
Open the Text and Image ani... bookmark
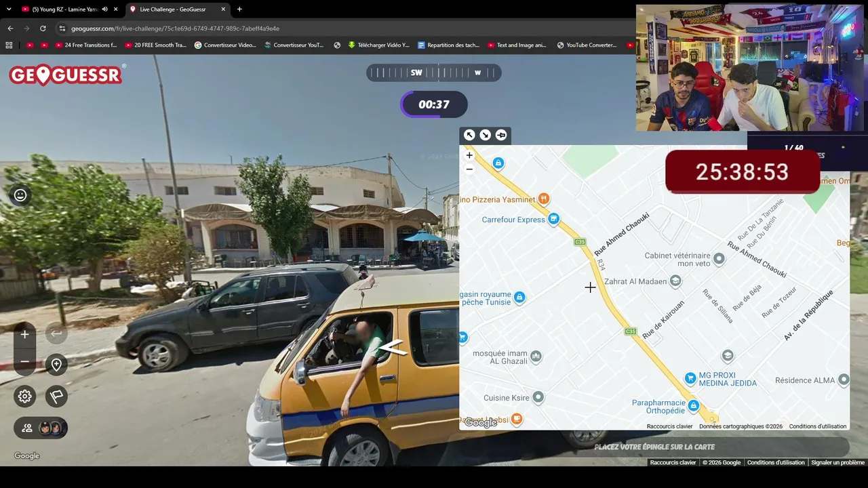pyautogui.click(x=517, y=45)
